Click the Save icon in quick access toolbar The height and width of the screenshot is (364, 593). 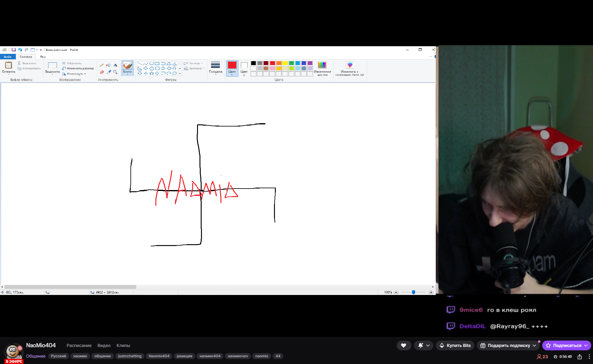(x=14, y=50)
